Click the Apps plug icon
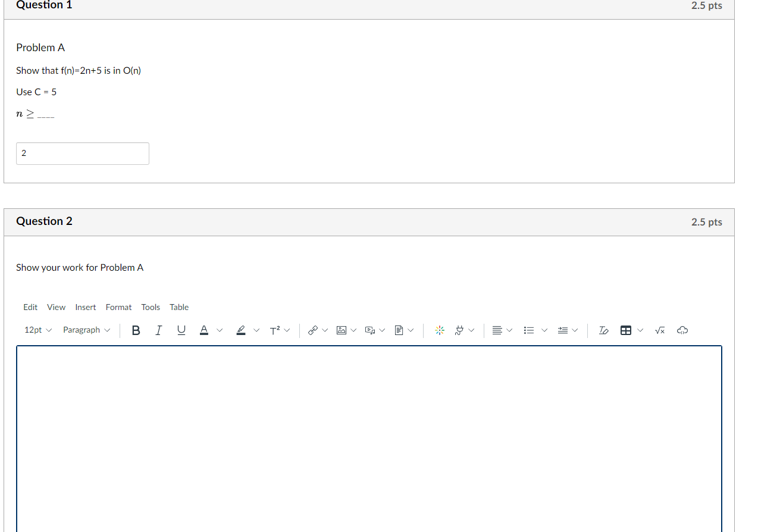This screenshot has height=532, width=758. pos(460,330)
